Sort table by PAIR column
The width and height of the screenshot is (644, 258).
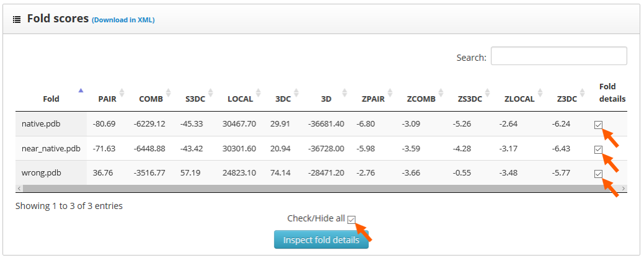(107, 99)
